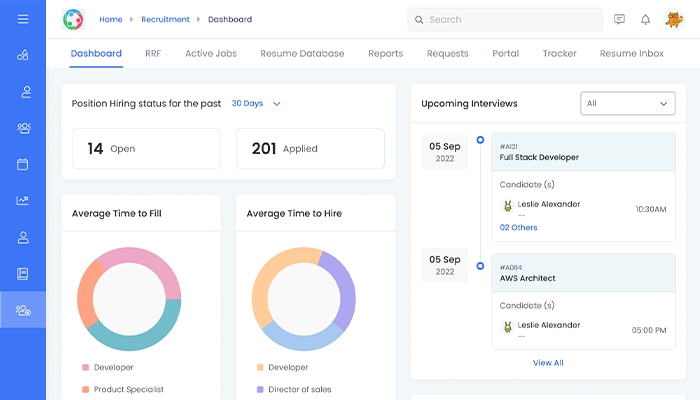Select the document icon in the sidebar
700x400 pixels.
click(x=23, y=273)
